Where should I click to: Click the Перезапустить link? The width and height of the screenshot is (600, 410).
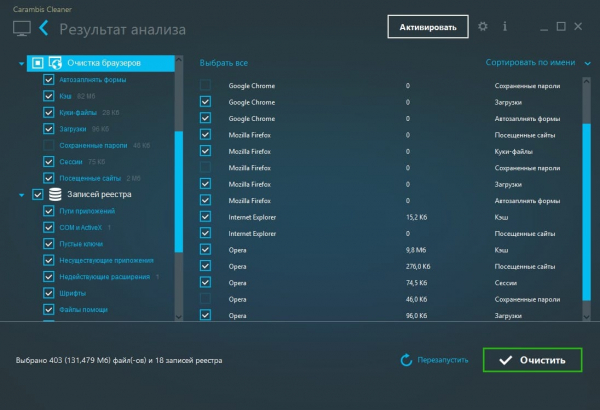click(443, 360)
